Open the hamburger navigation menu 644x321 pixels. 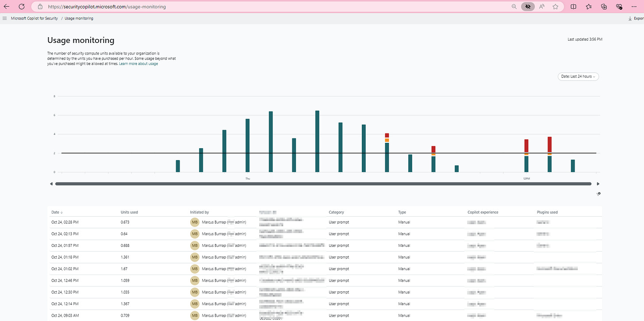(4, 19)
